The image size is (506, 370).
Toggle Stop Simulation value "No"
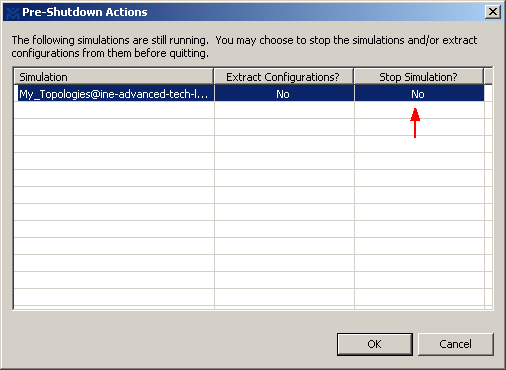[418, 94]
